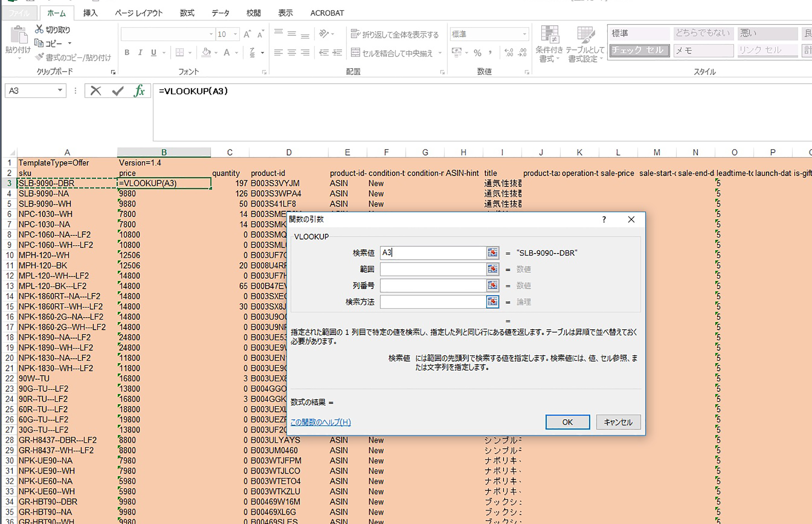Screen dimensions: 812x524
Task: Open Format as Table (テーブルとして書式設定)
Action: pyautogui.click(x=585, y=44)
